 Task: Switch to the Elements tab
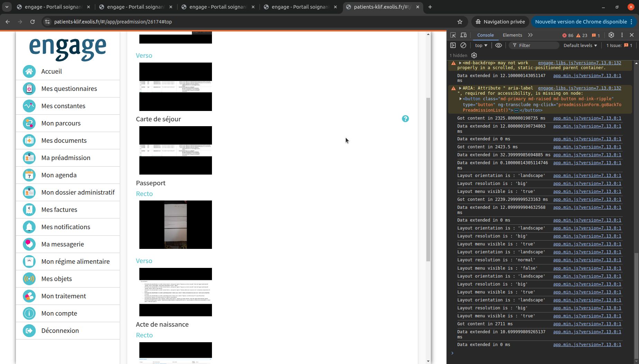(512, 35)
